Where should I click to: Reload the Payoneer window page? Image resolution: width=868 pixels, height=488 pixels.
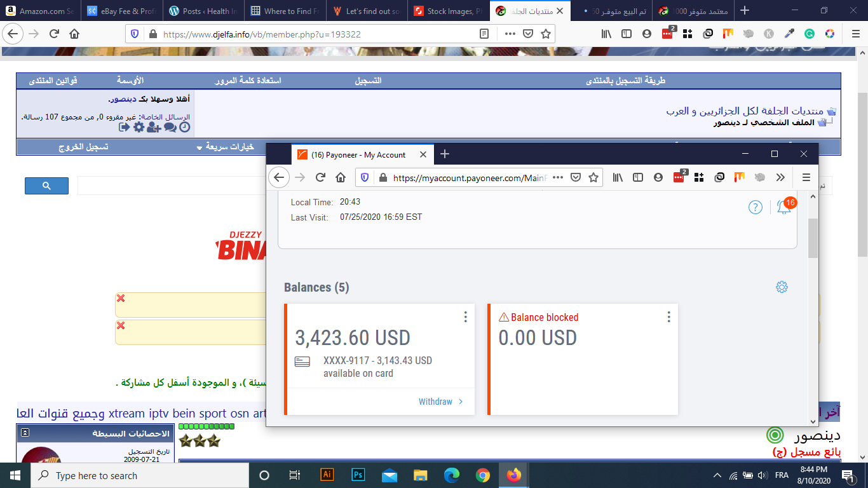tap(320, 178)
